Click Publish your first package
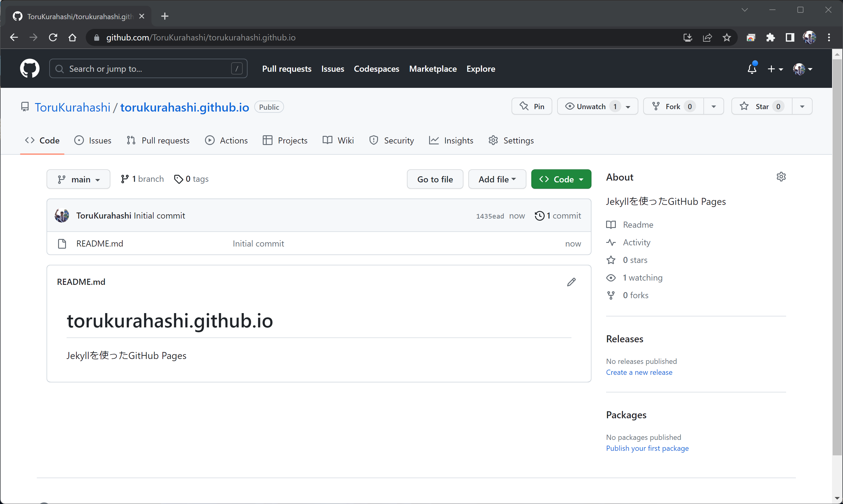This screenshot has height=504, width=843. pos(647,448)
